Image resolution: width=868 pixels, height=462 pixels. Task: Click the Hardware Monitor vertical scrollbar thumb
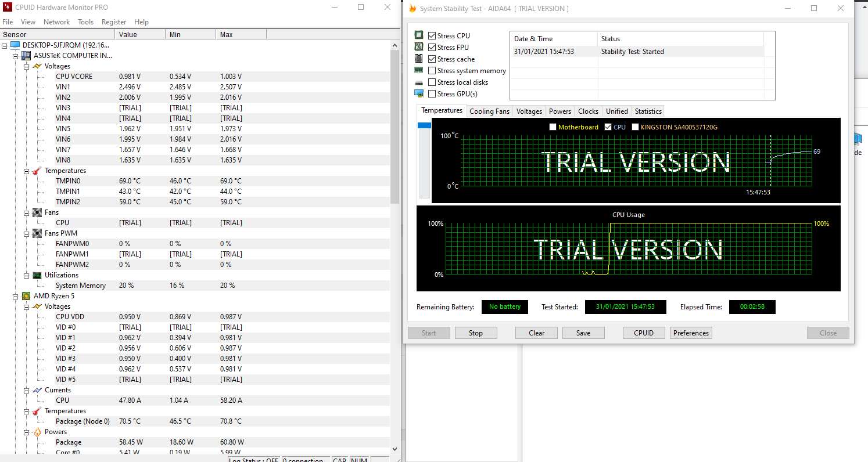tap(395, 127)
